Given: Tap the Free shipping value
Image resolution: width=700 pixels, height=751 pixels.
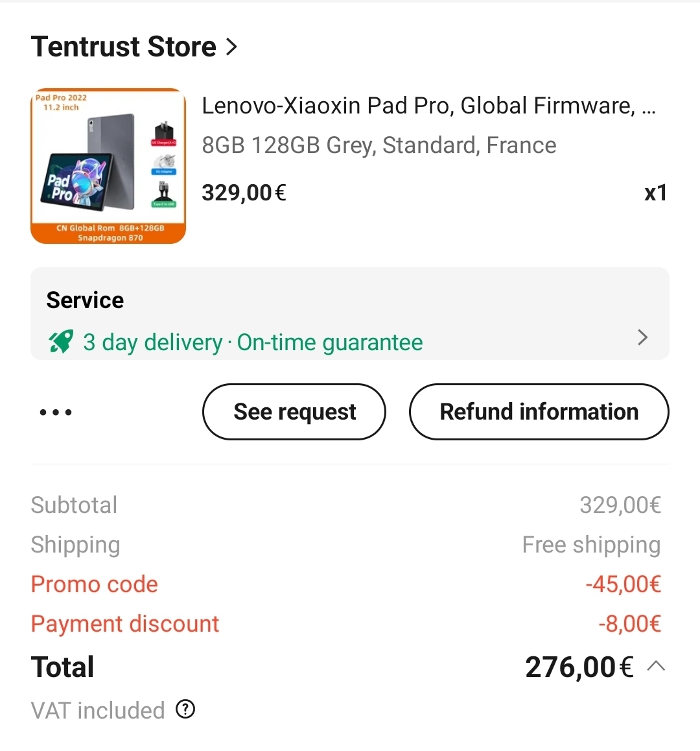Looking at the screenshot, I should pos(591,545).
